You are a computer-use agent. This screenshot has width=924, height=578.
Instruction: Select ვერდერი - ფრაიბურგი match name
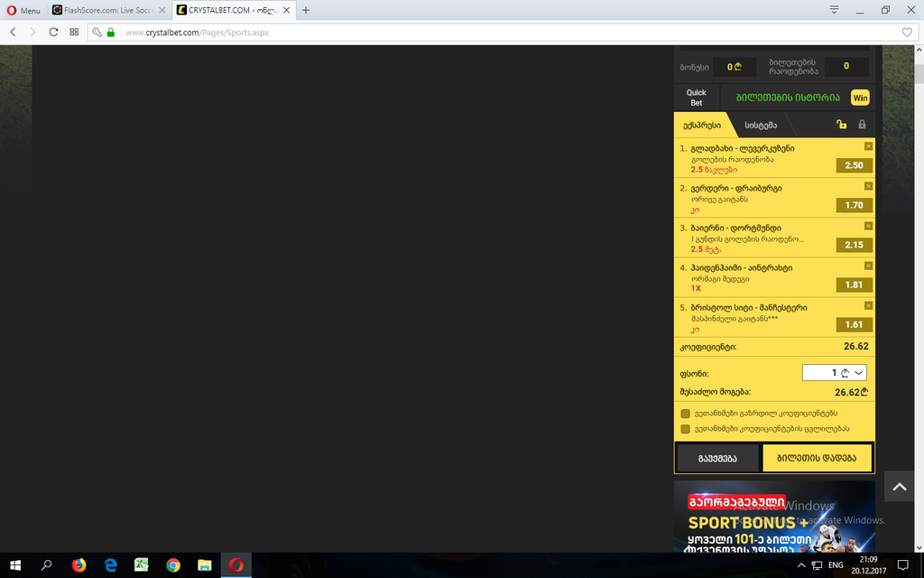(x=736, y=188)
